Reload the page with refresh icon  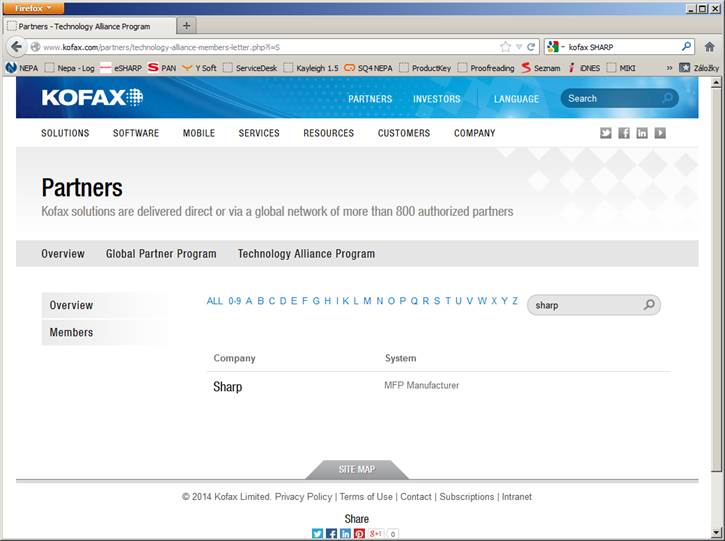[x=531, y=47]
